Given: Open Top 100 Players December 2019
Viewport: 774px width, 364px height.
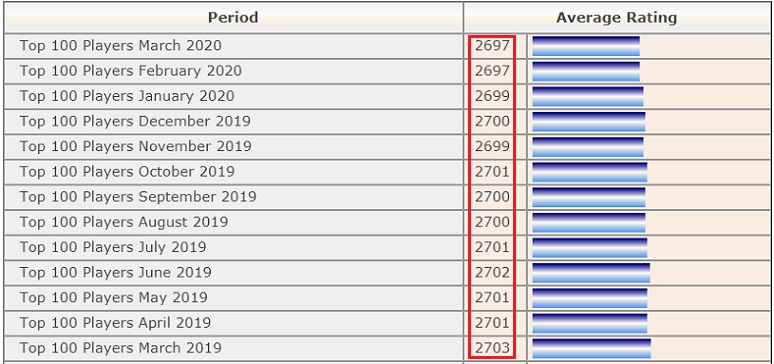Looking at the screenshot, I should pos(135,121).
